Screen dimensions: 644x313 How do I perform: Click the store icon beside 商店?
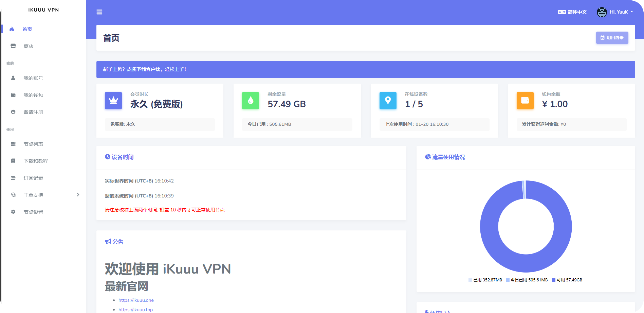coord(13,46)
